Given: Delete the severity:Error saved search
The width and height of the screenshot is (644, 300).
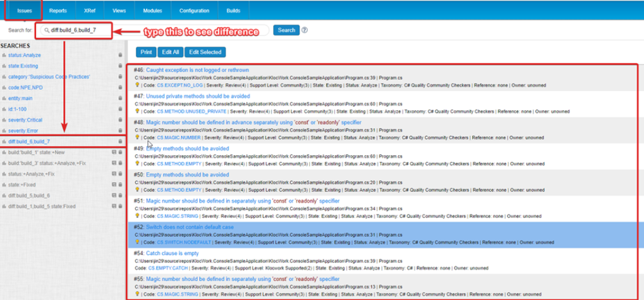Looking at the screenshot, I should pyautogui.click(x=120, y=131).
